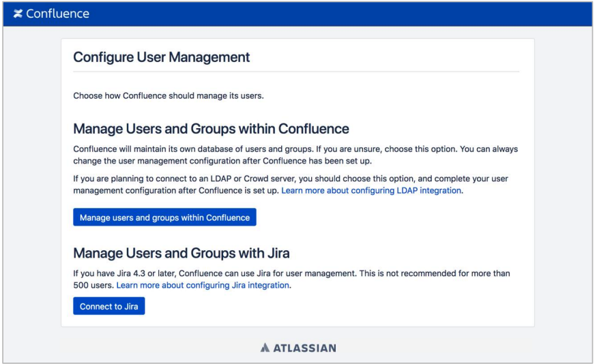
Task: Click the Connect to Jira button
Action: 109,306
